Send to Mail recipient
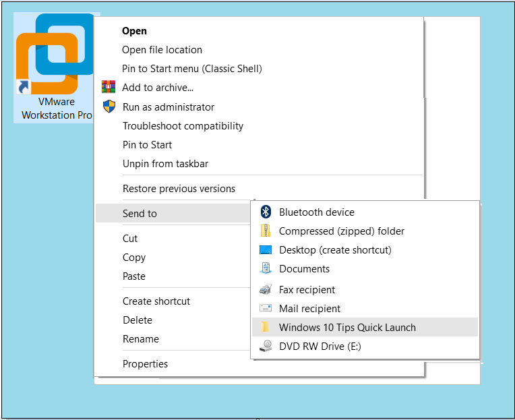This screenshot has height=420, width=515. (365, 309)
